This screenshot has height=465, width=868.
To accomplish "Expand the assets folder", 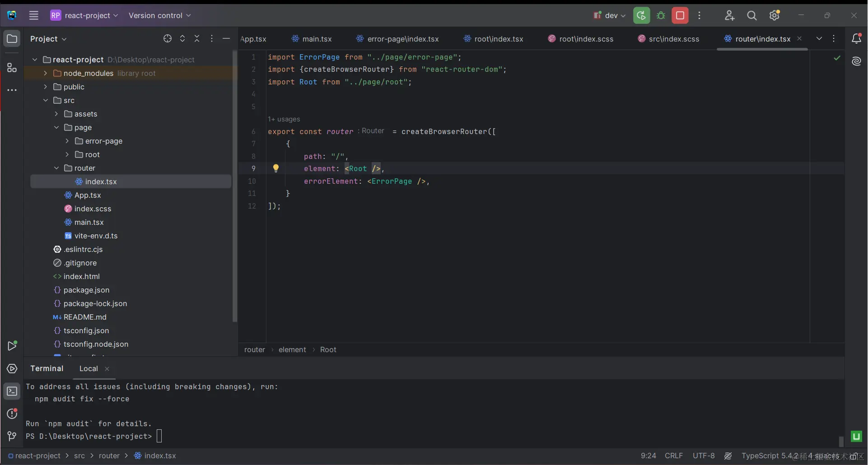I will coord(56,114).
